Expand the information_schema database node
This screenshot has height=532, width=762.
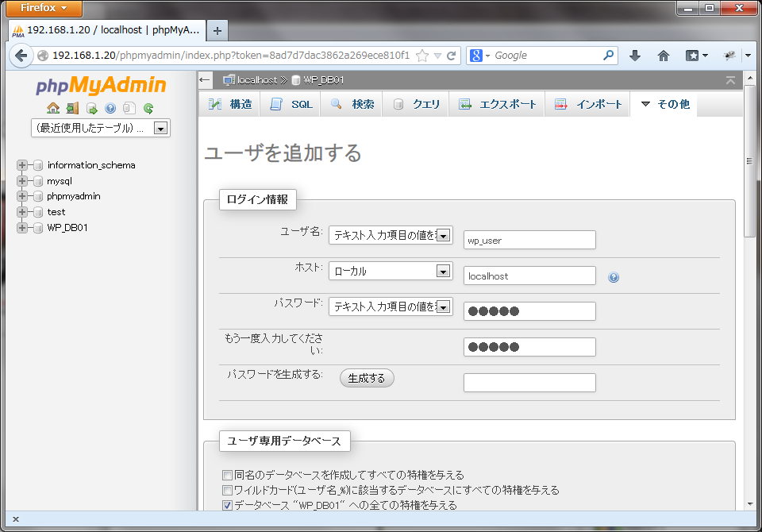coord(22,165)
